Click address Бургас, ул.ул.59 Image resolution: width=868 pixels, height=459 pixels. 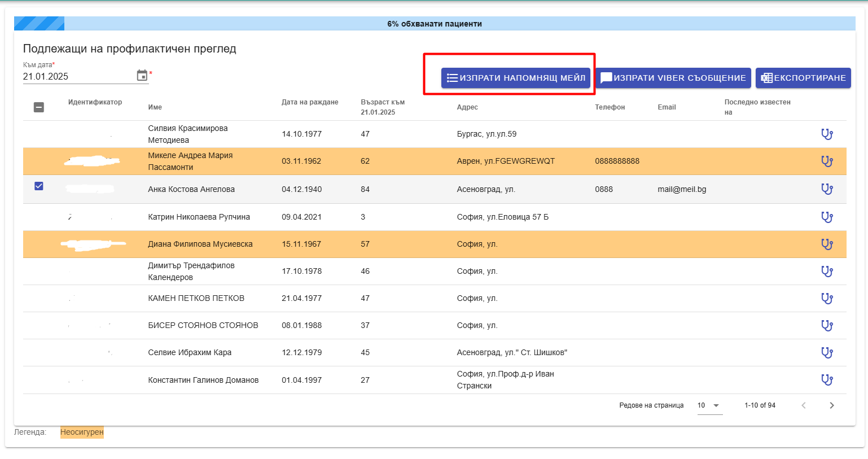[x=486, y=134]
